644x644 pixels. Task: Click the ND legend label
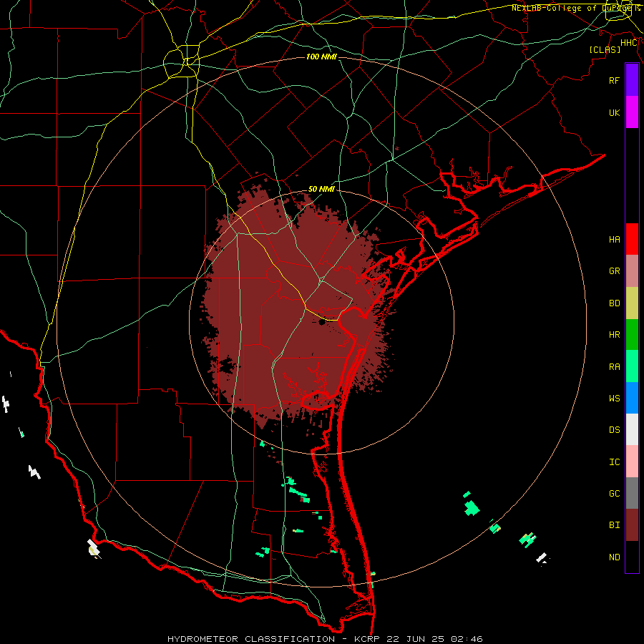point(614,557)
